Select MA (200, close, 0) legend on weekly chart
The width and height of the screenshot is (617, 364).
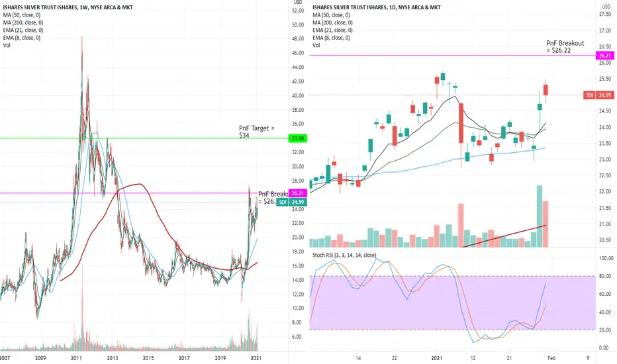pos(23,23)
